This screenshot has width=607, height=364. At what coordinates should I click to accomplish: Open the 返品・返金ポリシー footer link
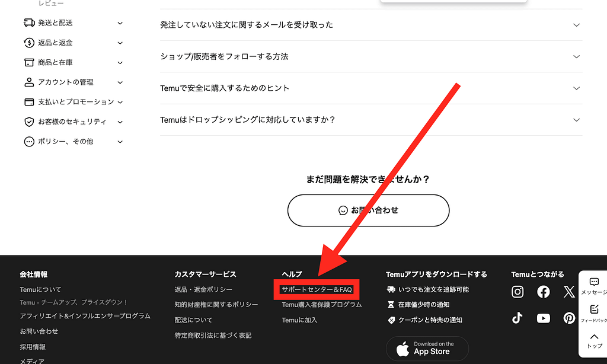203,290
